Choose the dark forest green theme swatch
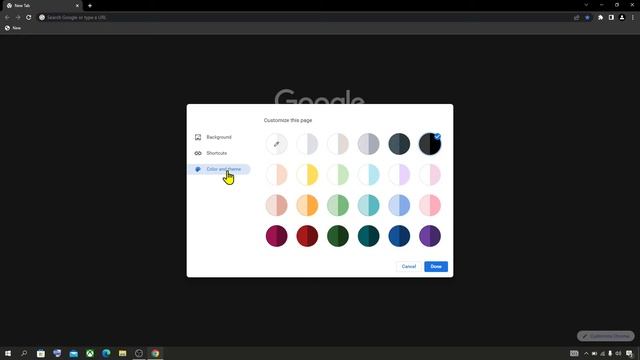 click(338, 236)
